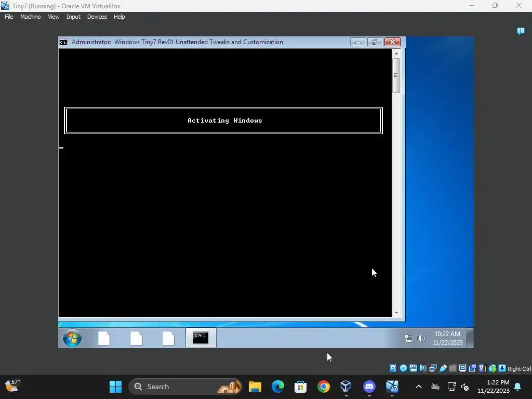532x399 pixels.
Task: Open the audio settings indicator in VirtualBox
Action: tap(423, 368)
